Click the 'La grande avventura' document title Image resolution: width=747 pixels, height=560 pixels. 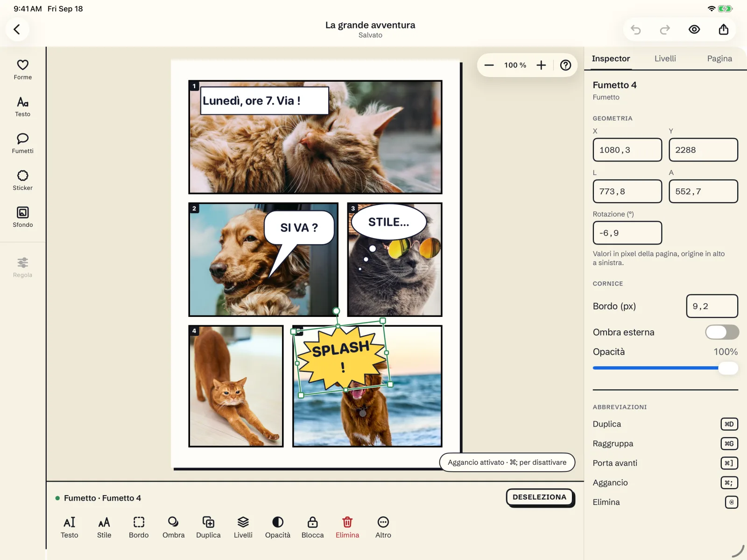[370, 25]
